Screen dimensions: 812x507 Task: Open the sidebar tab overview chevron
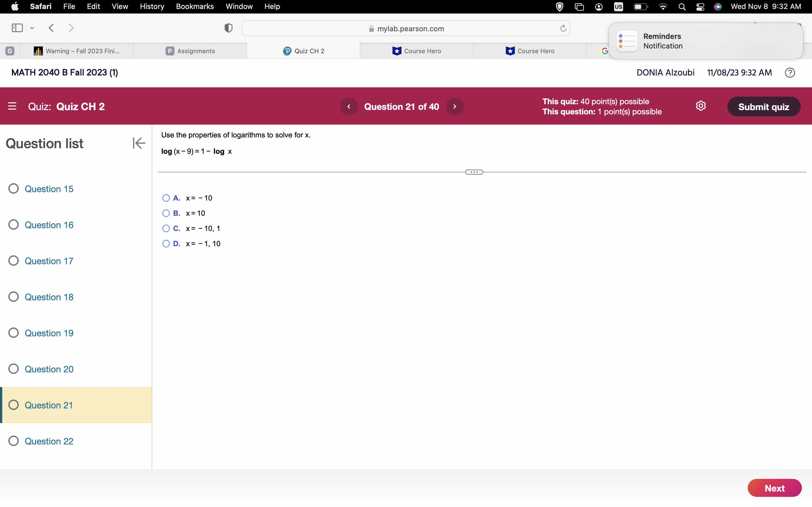[32, 28]
